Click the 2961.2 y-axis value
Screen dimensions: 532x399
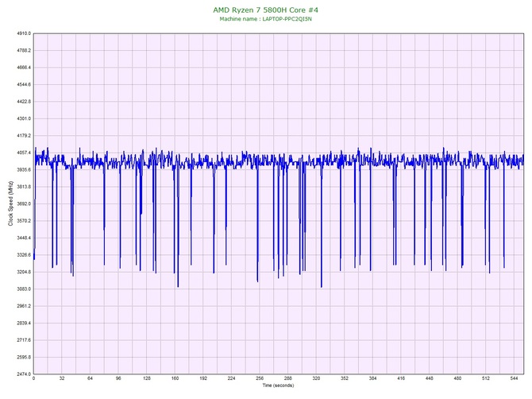coord(24,306)
